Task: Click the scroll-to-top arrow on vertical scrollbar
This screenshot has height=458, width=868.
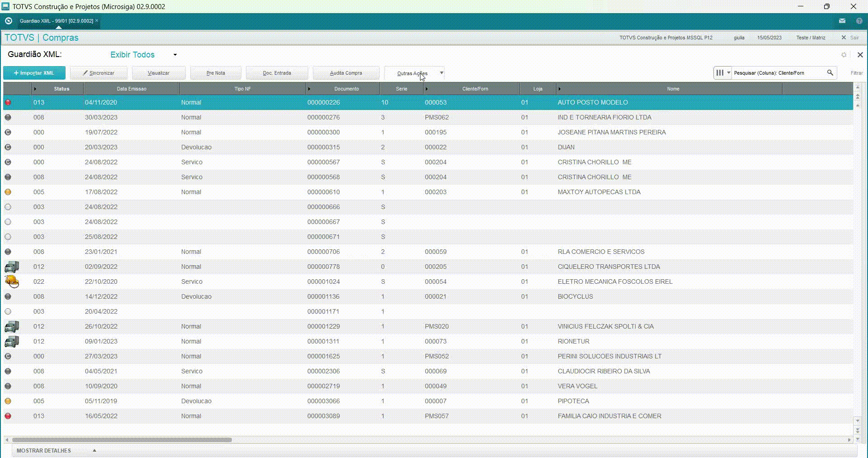Action: [858, 86]
